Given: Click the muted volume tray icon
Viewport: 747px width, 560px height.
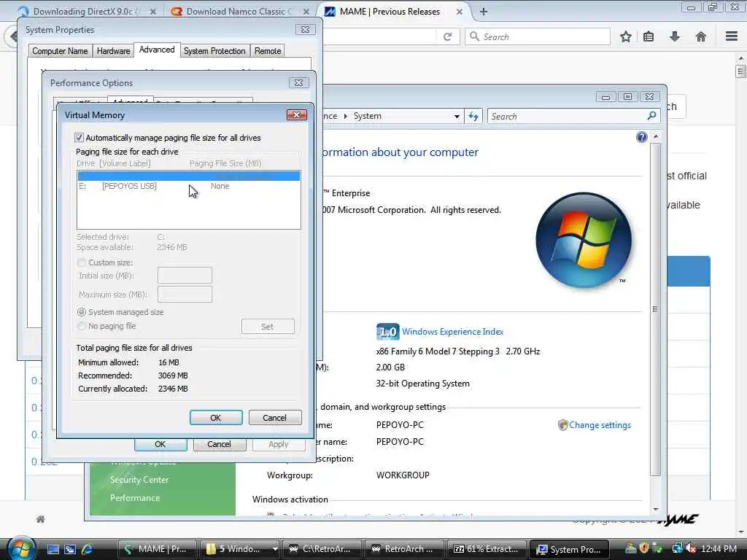Looking at the screenshot, I should [691, 548].
